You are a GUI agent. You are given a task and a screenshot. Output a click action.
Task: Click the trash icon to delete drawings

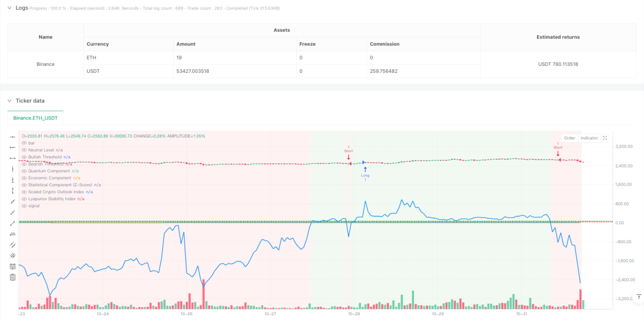click(x=12, y=277)
